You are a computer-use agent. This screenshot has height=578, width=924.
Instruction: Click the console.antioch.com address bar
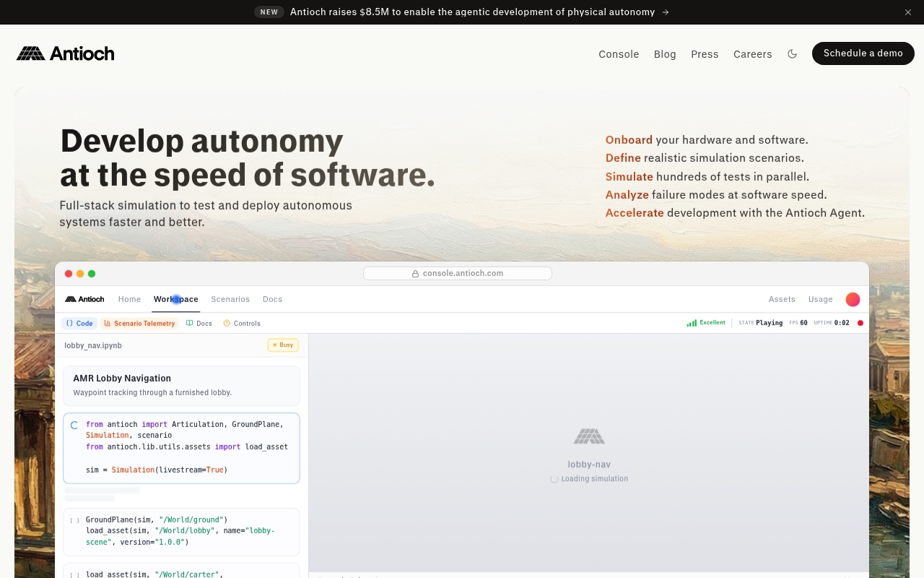[458, 273]
